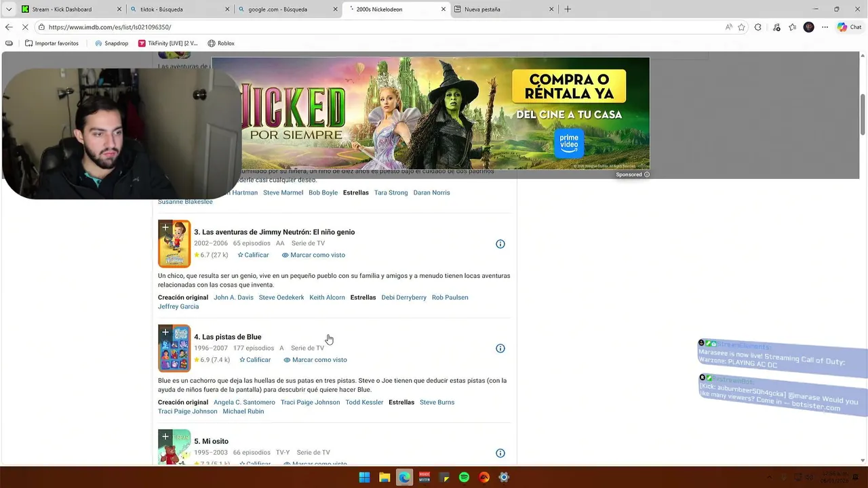Add Mi osito to watchlist via poster plus
This screenshot has width=868, height=488.
[165, 437]
